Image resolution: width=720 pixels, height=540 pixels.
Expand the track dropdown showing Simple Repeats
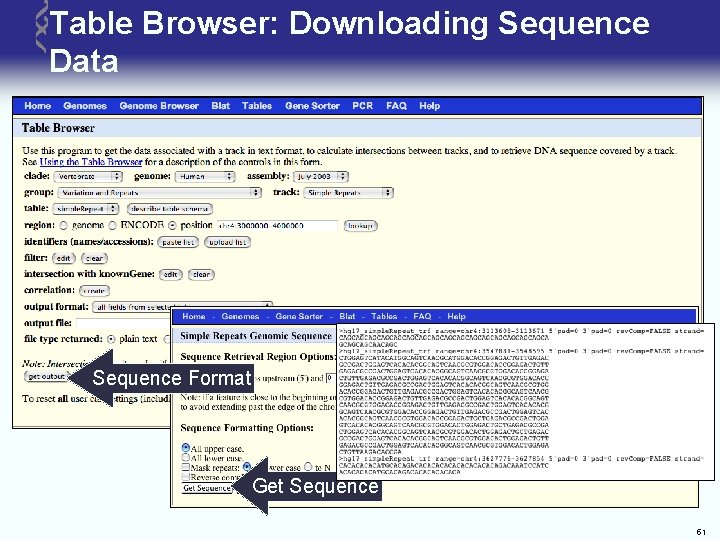[x=349, y=193]
